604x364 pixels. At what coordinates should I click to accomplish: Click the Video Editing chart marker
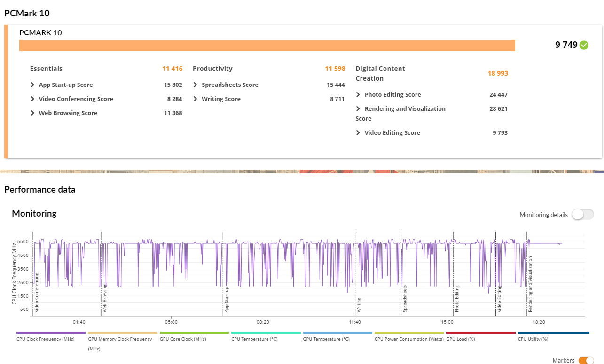click(500, 300)
